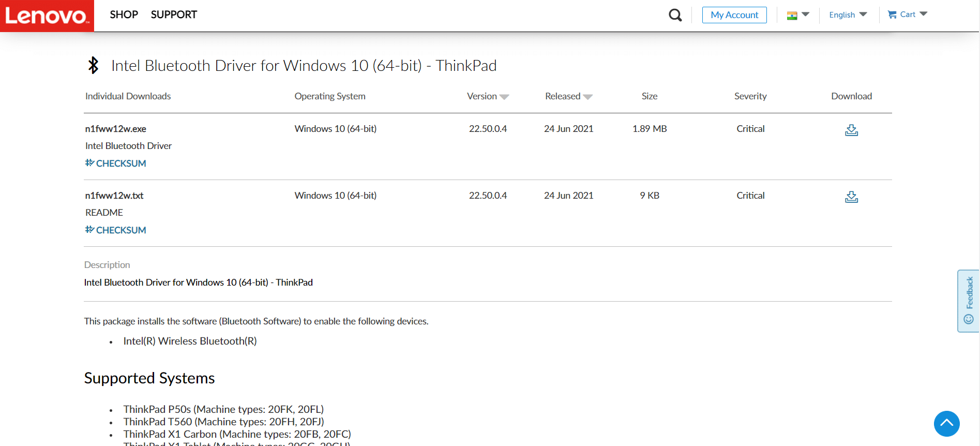Click the 1.89 MB size value

(x=650, y=129)
